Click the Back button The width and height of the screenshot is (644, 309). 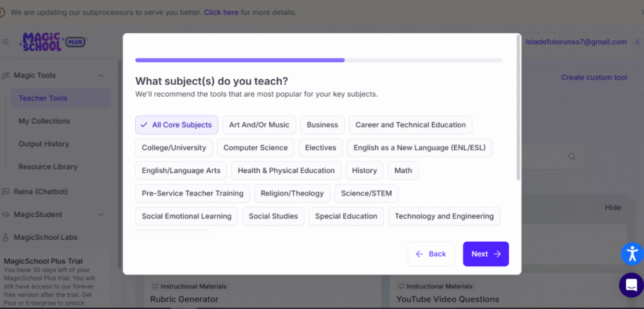click(x=431, y=254)
